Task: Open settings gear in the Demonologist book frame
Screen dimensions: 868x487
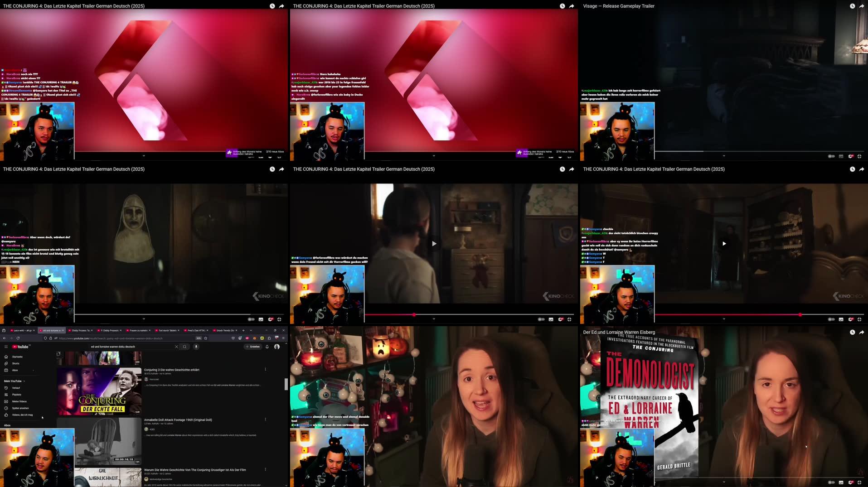Action: coord(851,482)
